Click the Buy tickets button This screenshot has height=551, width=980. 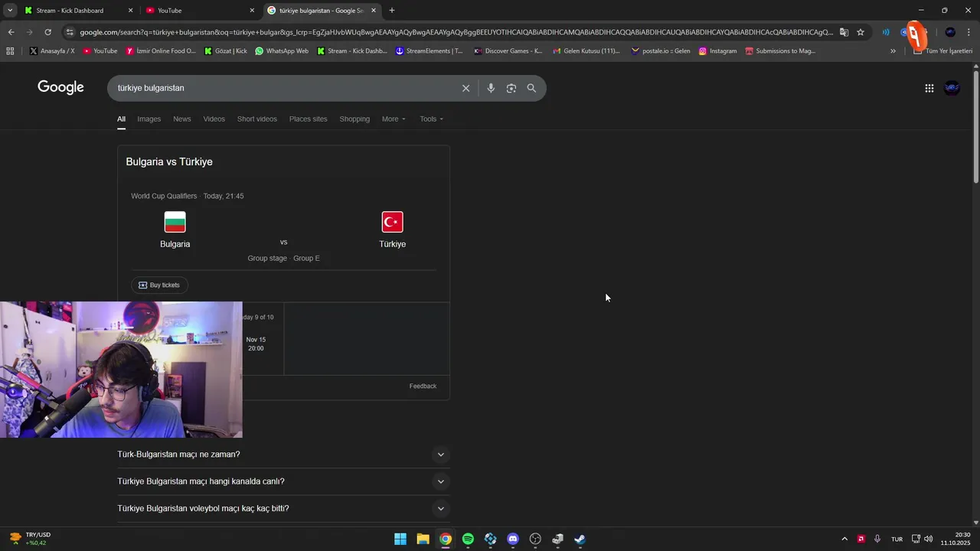pos(159,285)
